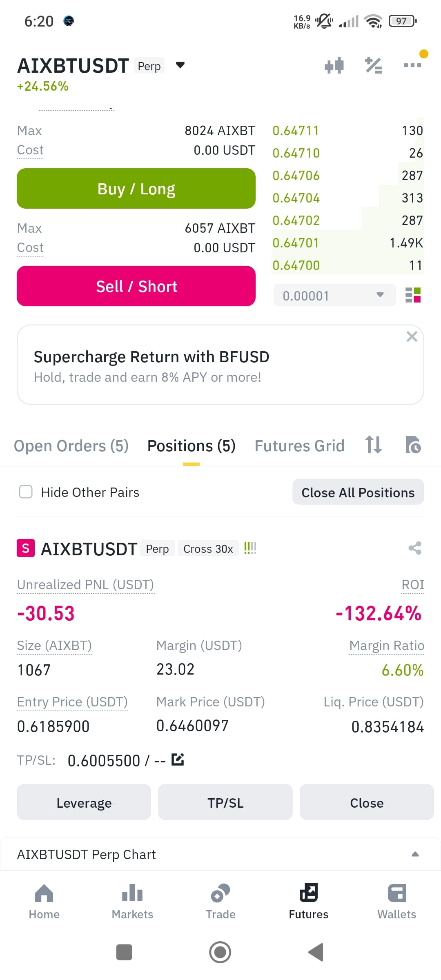Switch to the Futures Grid tab
This screenshot has width=441, height=980.
[299, 445]
